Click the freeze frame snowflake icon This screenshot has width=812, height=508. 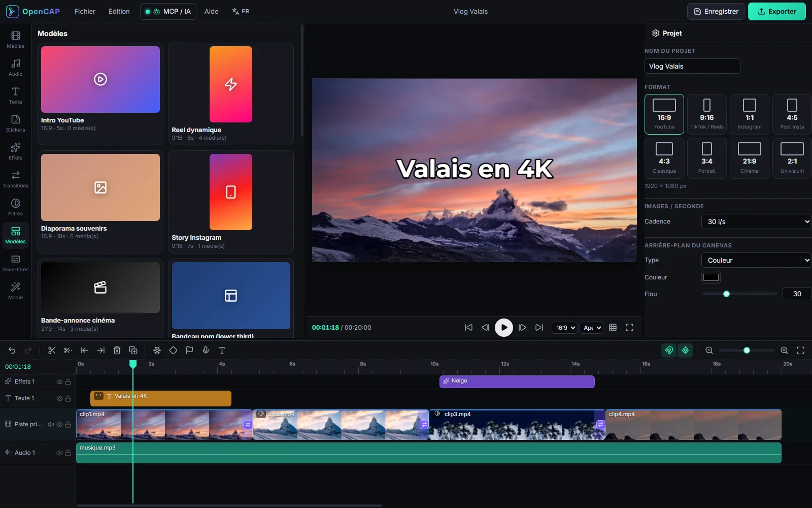(x=157, y=350)
